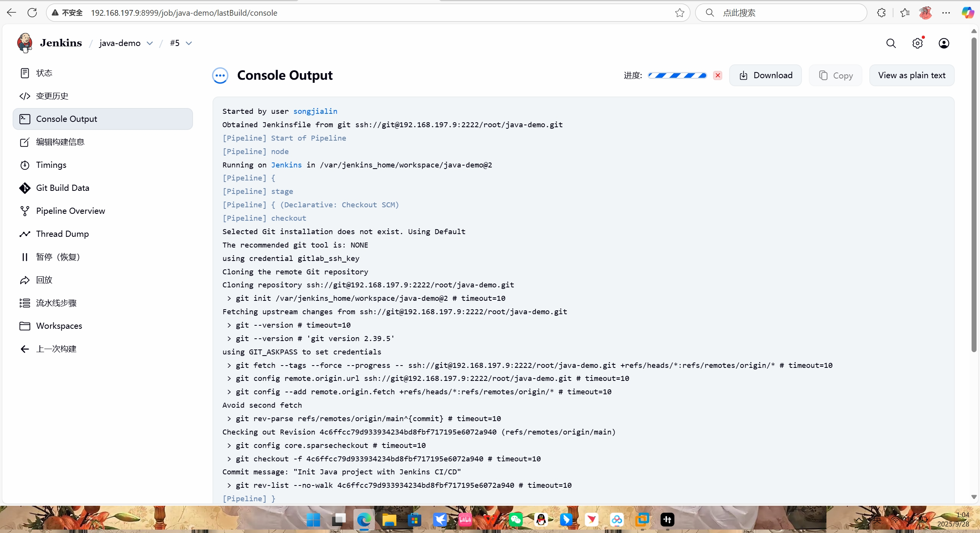Add page to favorites star icon
980x533 pixels.
click(680, 13)
